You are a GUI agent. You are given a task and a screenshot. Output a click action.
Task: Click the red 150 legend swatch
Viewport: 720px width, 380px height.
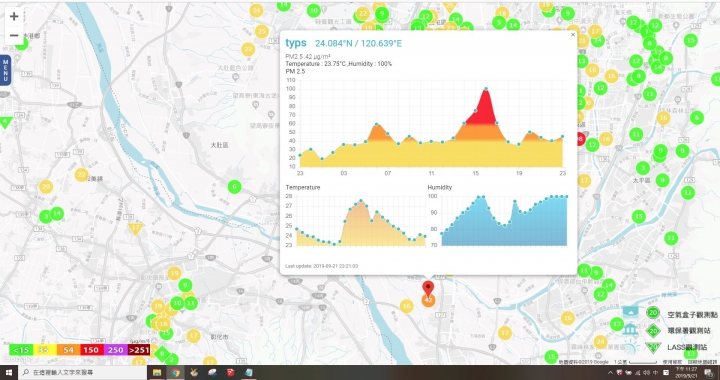[x=92, y=350]
